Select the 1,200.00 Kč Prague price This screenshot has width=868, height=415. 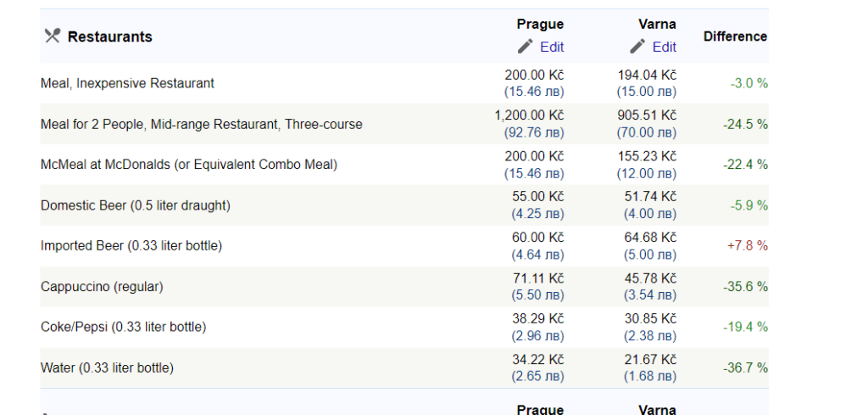pos(529,115)
